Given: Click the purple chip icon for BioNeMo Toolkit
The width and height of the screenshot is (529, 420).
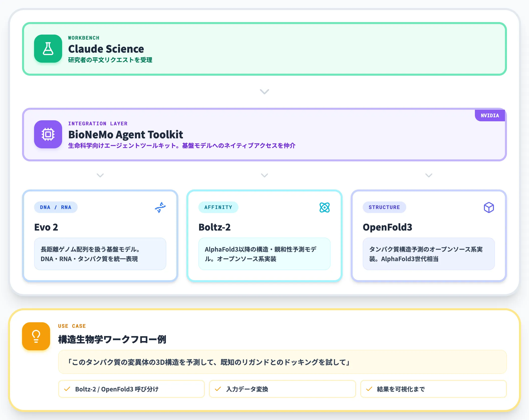Looking at the screenshot, I should 48,134.
